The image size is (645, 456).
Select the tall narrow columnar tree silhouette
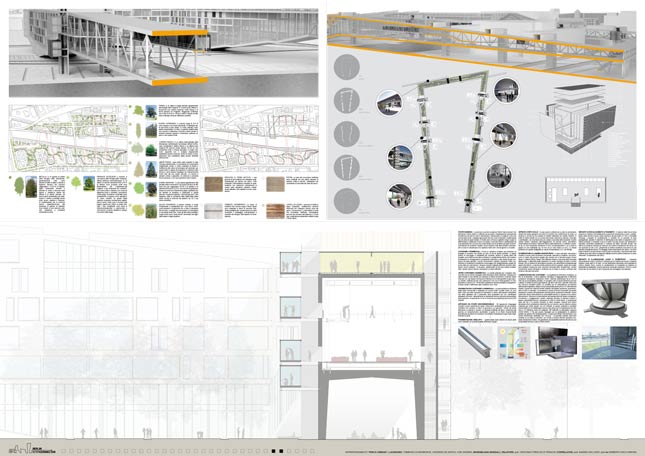[139, 130]
